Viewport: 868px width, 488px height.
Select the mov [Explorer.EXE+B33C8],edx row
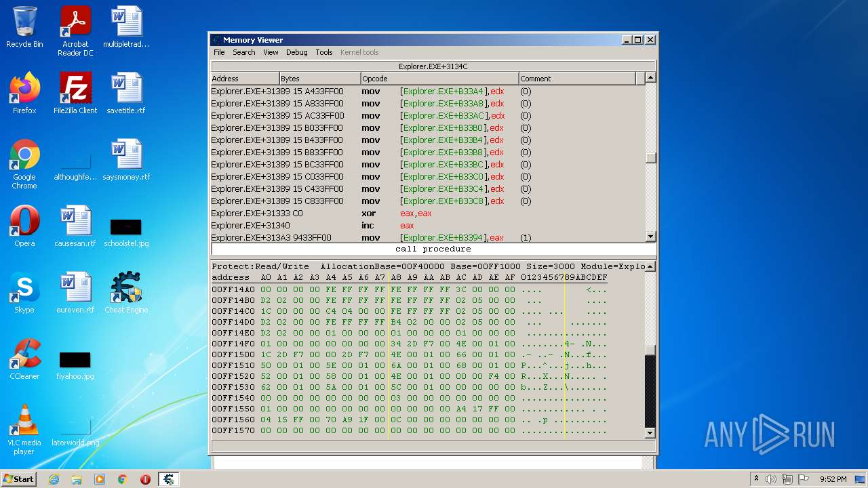[427, 201]
